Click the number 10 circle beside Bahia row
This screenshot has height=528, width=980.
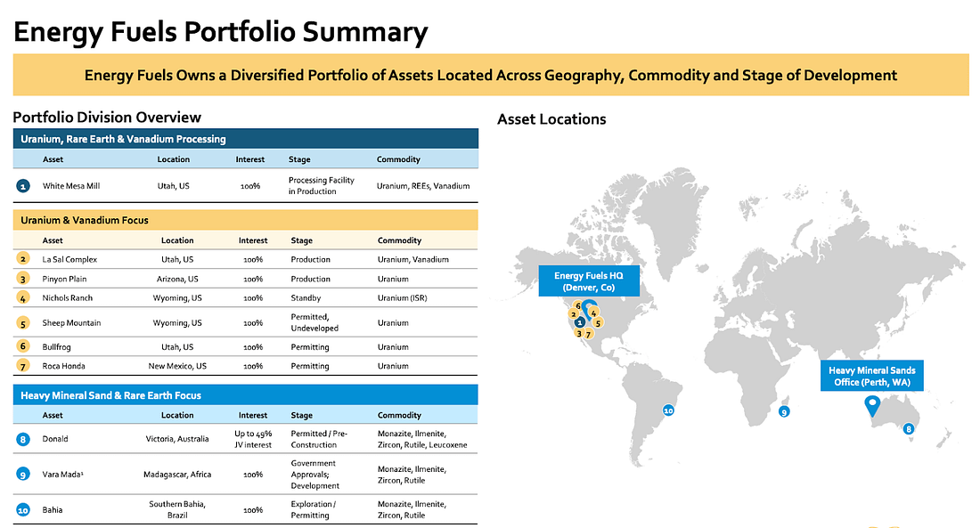point(23,510)
